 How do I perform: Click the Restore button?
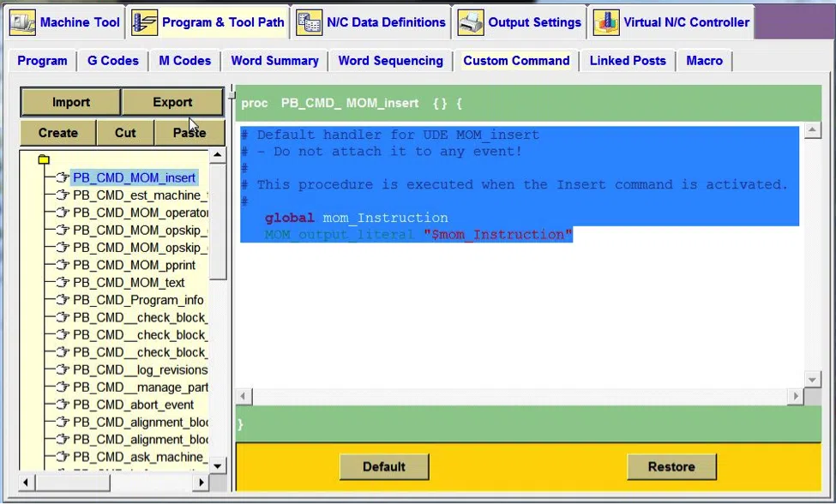tap(671, 466)
